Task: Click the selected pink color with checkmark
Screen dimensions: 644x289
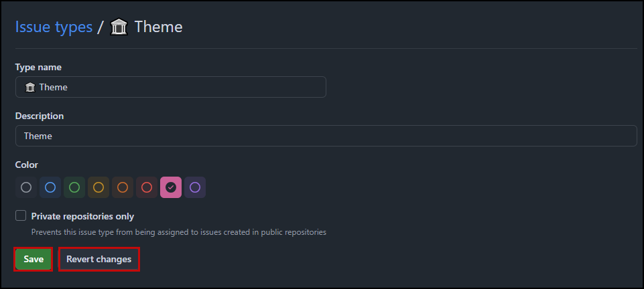Action: tap(171, 187)
